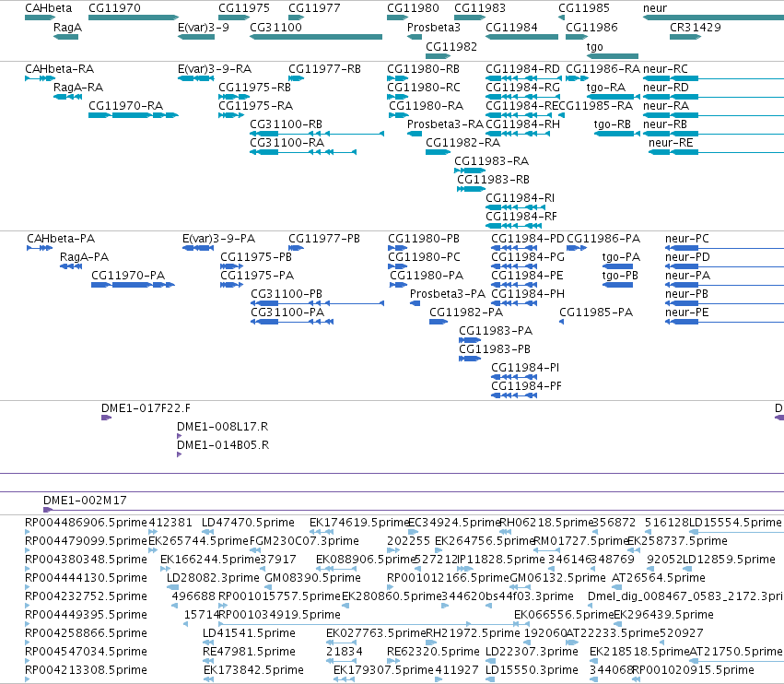
Task: Select the CG11982-PA protein label
Action: coord(466,313)
